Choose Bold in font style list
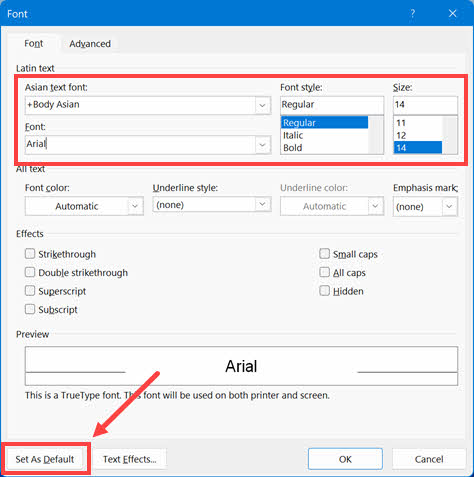 pyautogui.click(x=324, y=148)
